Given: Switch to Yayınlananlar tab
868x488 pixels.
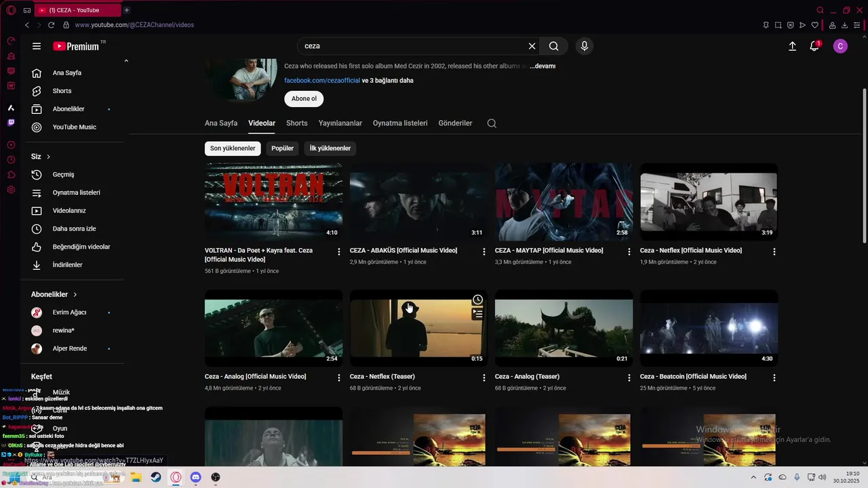Looking at the screenshot, I should (340, 123).
